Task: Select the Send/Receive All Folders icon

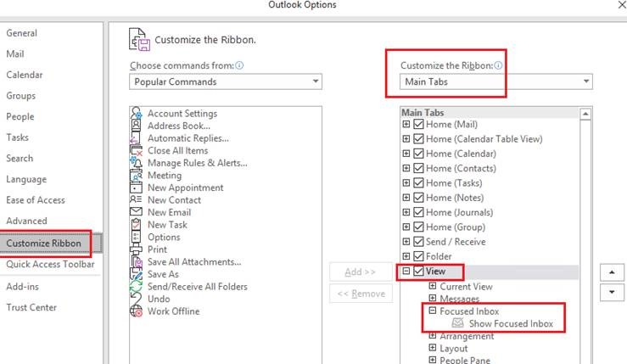Action: [136, 287]
